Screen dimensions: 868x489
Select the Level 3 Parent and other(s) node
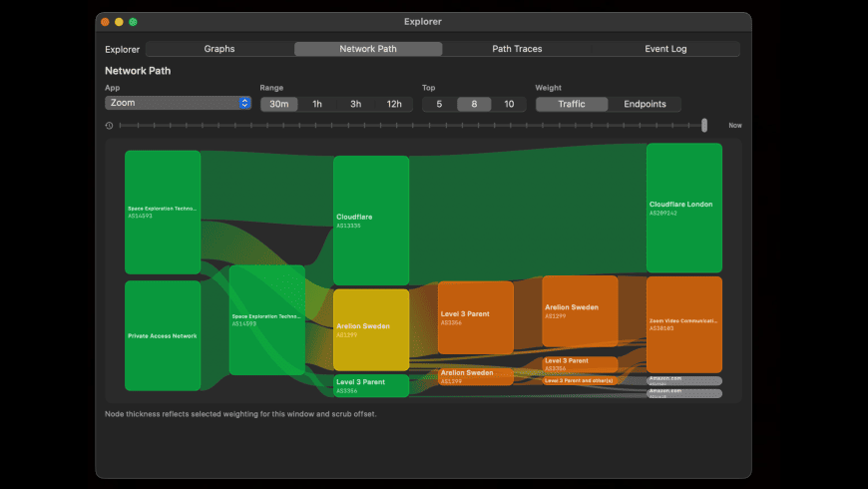[580, 380]
